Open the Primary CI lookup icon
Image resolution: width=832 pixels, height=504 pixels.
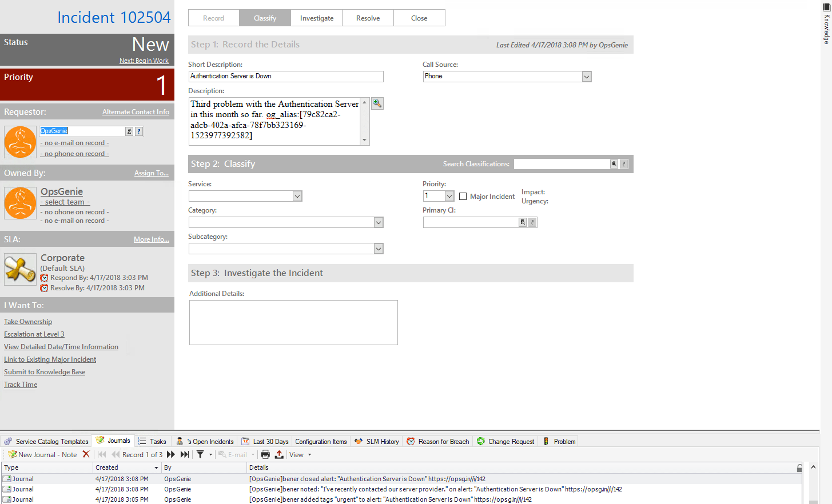[x=522, y=222]
